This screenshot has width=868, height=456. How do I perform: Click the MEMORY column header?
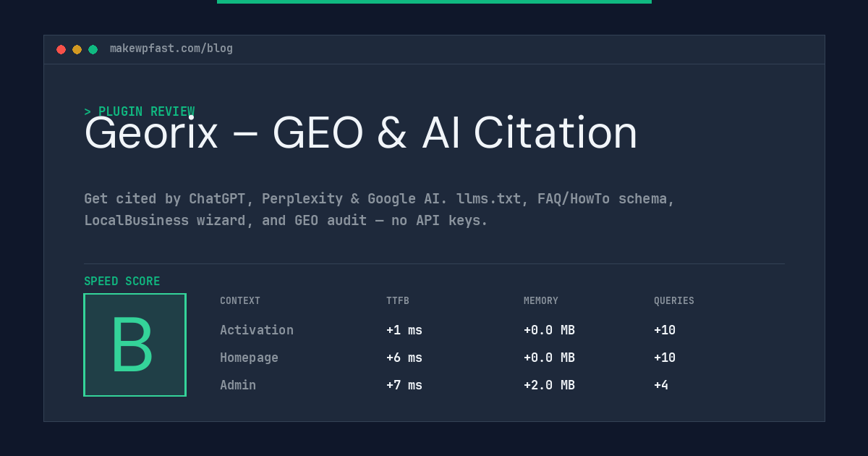[541, 301]
